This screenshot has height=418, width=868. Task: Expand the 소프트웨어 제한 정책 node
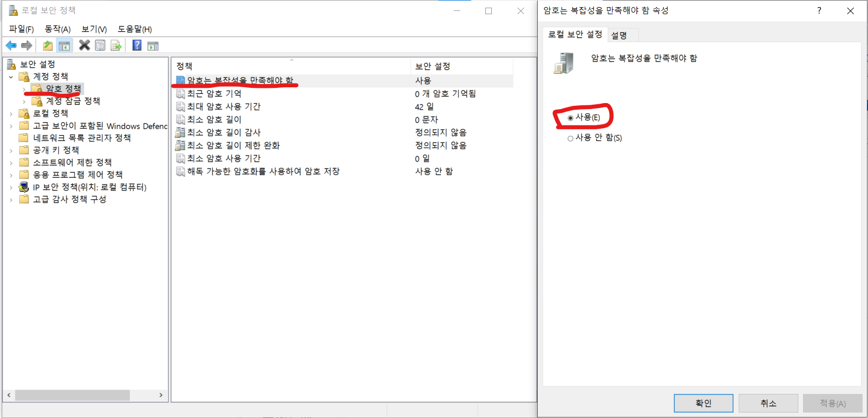pyautogui.click(x=11, y=163)
